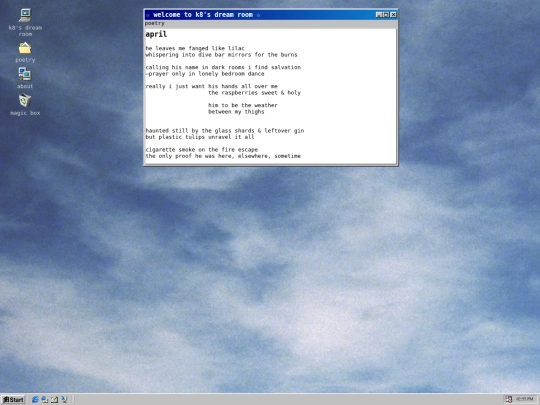The image size is (540, 405).
Task: Click the line 'the only proof he was here, elsewhere, sometime'
Action: [223, 156]
